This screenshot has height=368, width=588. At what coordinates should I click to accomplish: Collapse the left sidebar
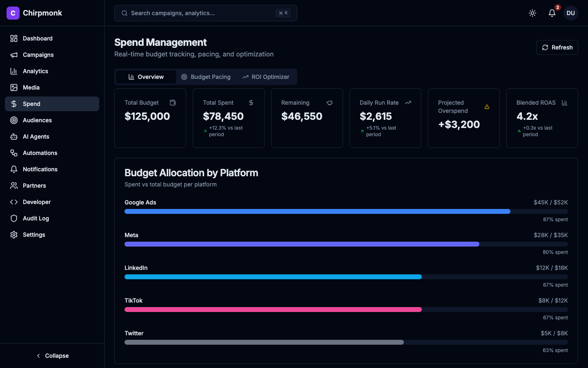tap(52, 356)
